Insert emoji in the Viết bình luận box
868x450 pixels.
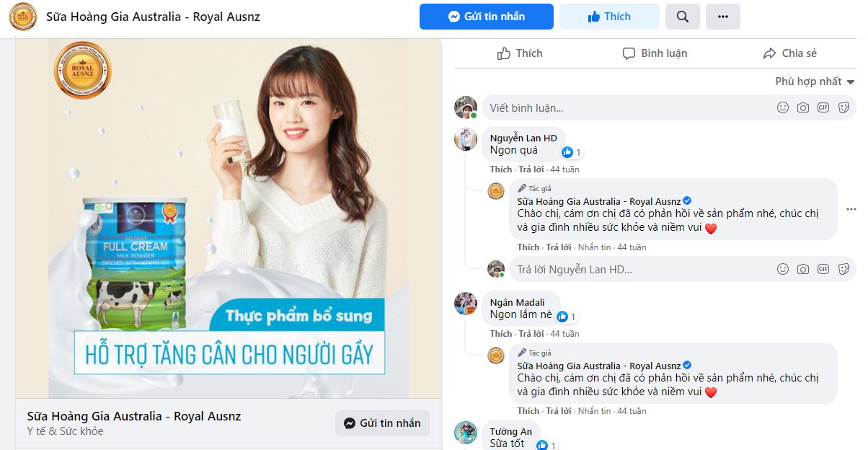(783, 108)
